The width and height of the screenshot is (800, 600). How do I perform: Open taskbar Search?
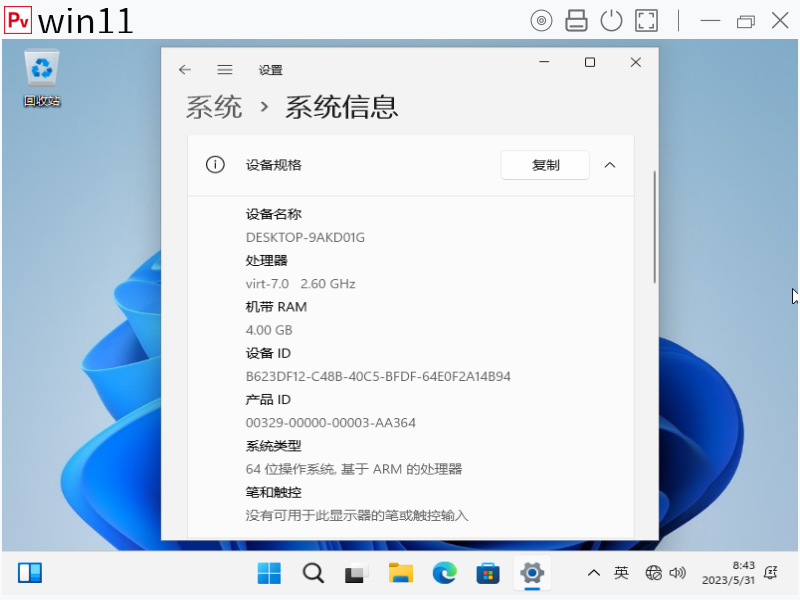[313, 573]
